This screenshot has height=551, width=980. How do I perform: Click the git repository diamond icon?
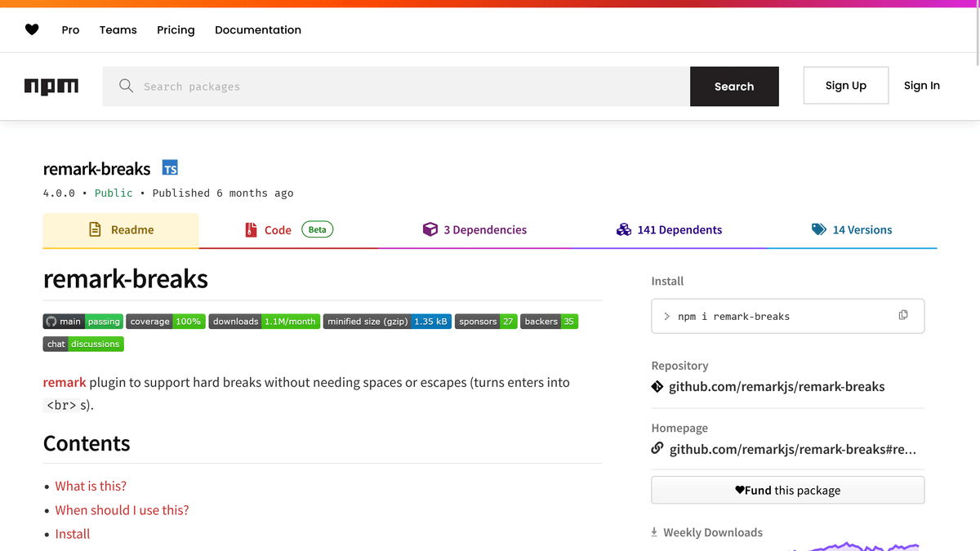coord(657,386)
